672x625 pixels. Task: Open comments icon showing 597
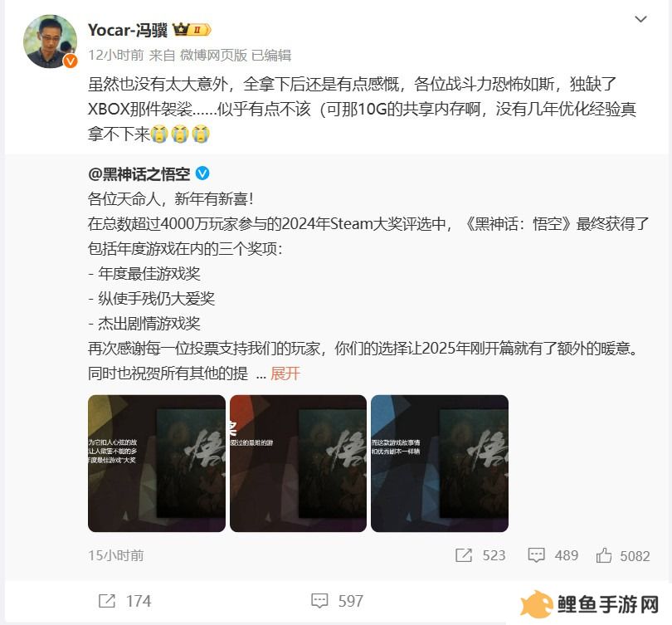point(319,601)
